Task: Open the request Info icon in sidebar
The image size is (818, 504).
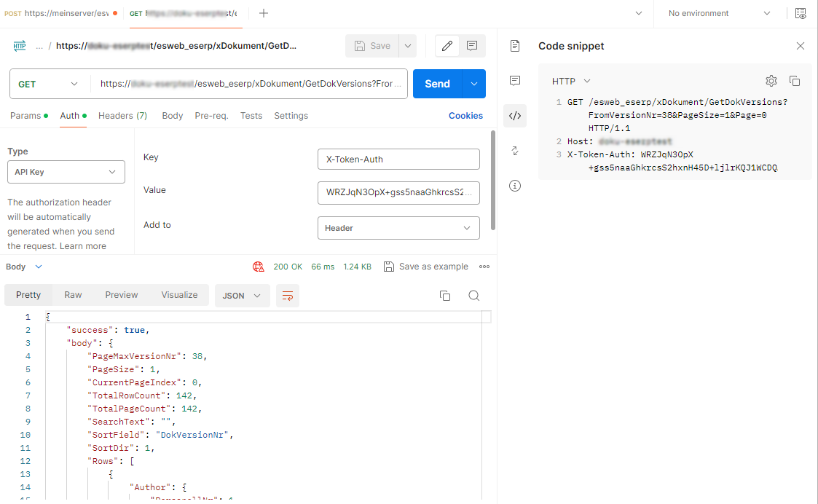Action: (515, 186)
